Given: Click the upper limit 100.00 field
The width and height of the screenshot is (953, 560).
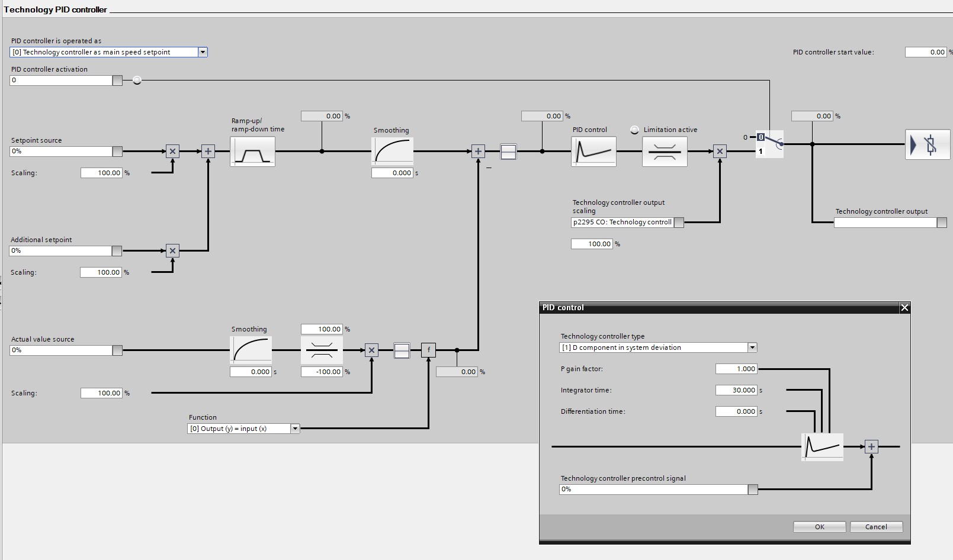Looking at the screenshot, I should pos(322,329).
